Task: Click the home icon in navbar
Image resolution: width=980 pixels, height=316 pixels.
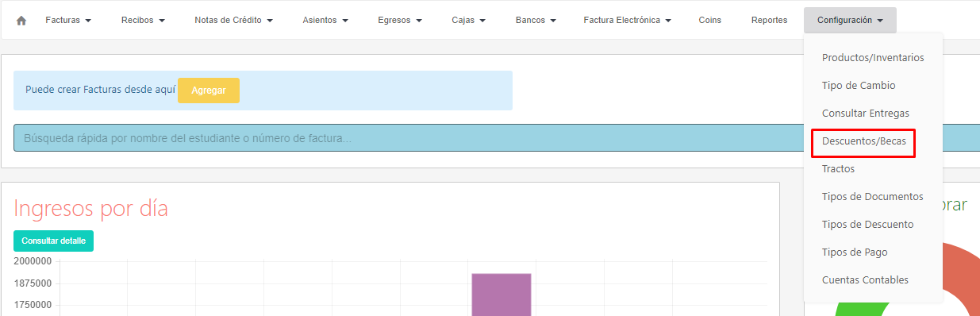Action: pyautogui.click(x=21, y=21)
